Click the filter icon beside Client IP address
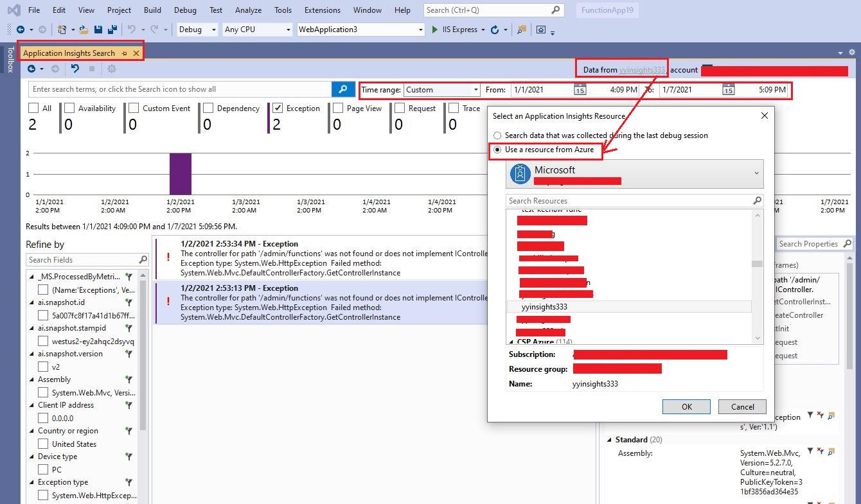Image resolution: width=861 pixels, height=504 pixels. click(x=129, y=405)
